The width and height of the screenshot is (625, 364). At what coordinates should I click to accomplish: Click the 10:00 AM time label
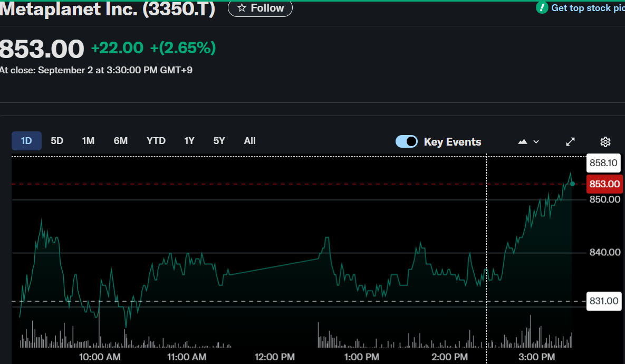tap(100, 357)
